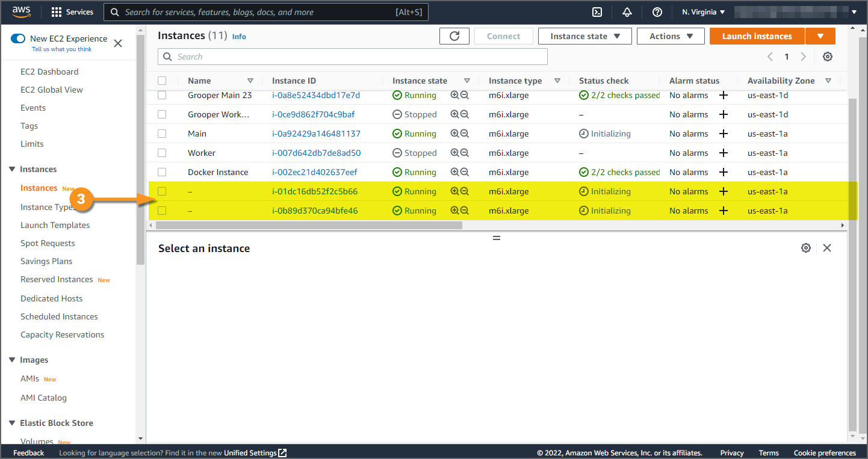Open EC2 Dashboard in sidebar
The height and width of the screenshot is (459, 868).
(49, 72)
